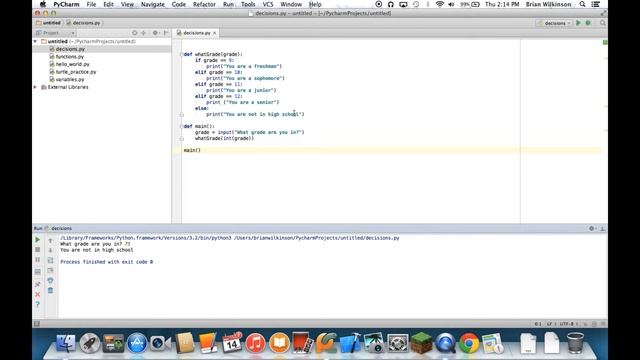Open the Refactor menu
This screenshot has width=640, height=360.
click(x=204, y=4)
